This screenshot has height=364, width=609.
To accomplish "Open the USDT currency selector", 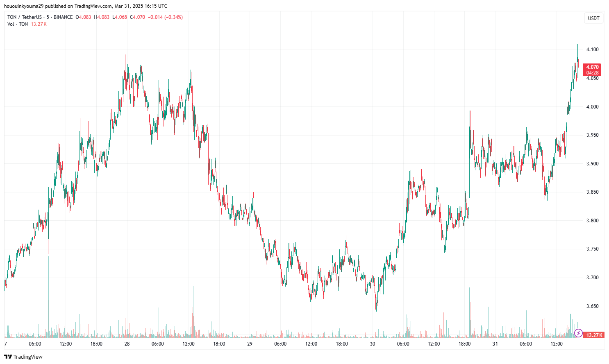I will tap(593, 18).
